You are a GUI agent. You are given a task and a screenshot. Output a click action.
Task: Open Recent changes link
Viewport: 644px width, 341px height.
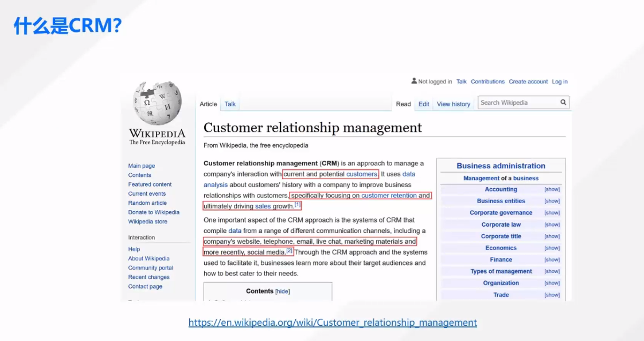click(149, 277)
